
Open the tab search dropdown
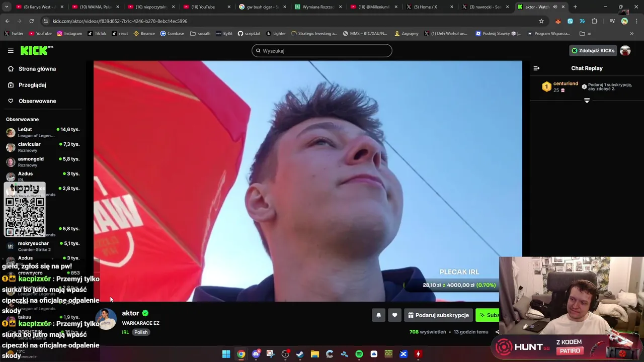coord(7,7)
